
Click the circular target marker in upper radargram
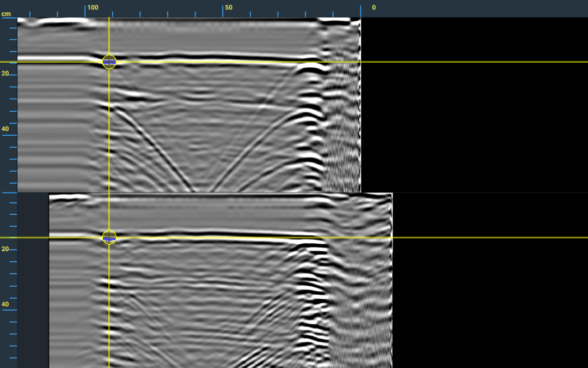click(x=109, y=62)
